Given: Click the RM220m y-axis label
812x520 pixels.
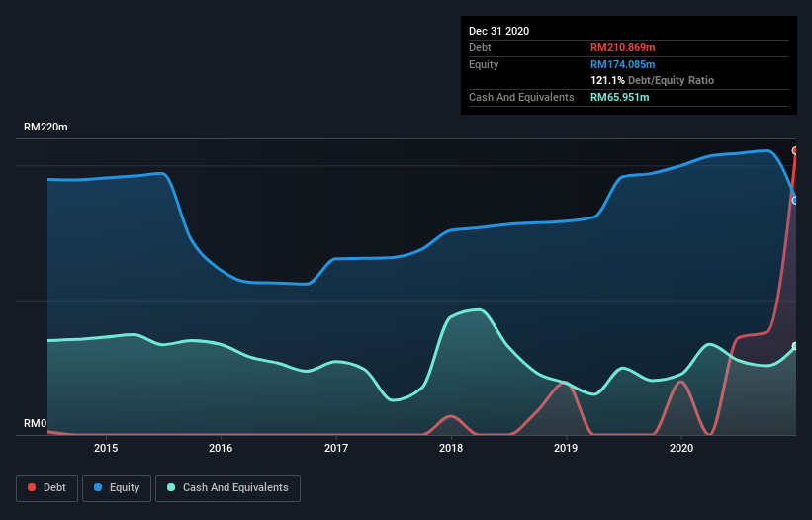Looking at the screenshot, I should pos(45,127).
